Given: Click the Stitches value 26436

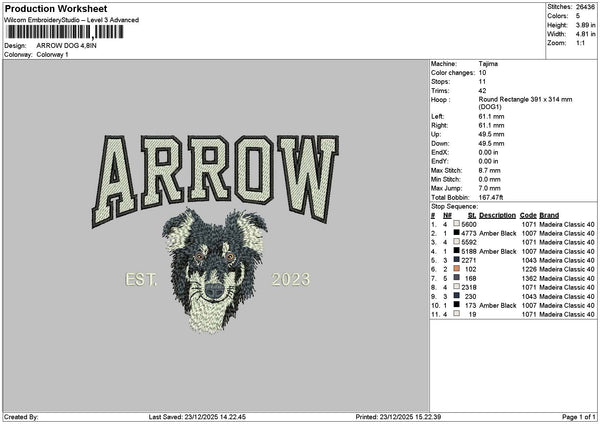Looking at the screenshot, I should click(x=585, y=7).
